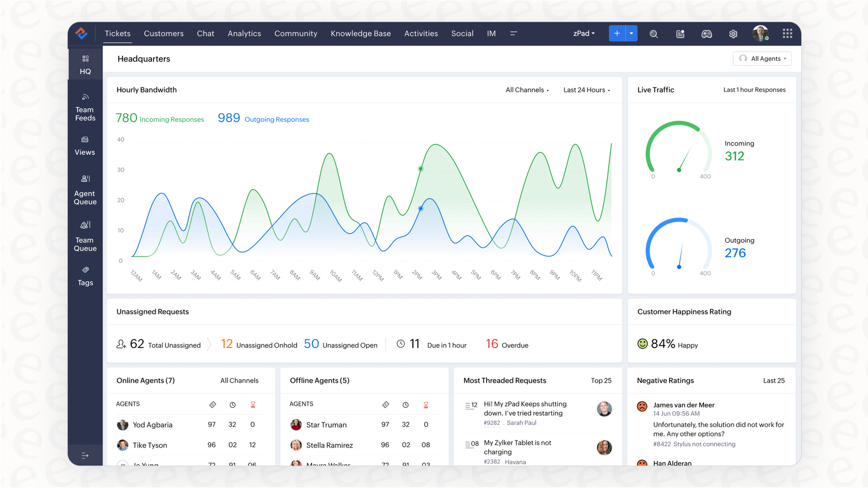Open the search tool
This screenshot has width=868, height=488.
tap(654, 34)
